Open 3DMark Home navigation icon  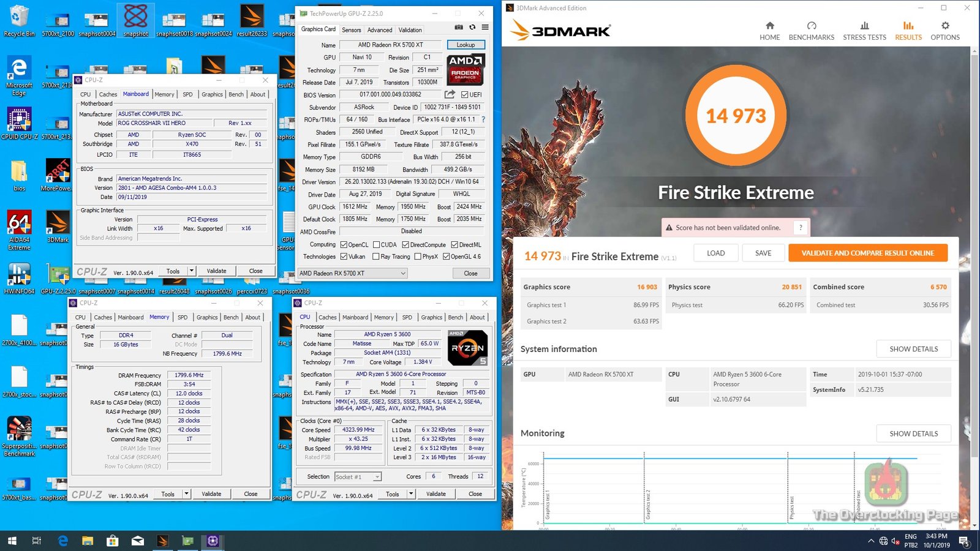770,26
